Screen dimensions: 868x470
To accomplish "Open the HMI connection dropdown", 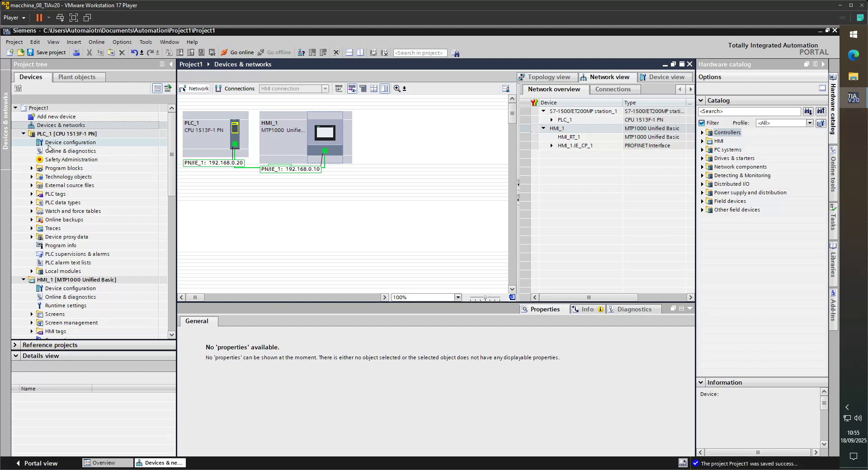I will point(325,89).
